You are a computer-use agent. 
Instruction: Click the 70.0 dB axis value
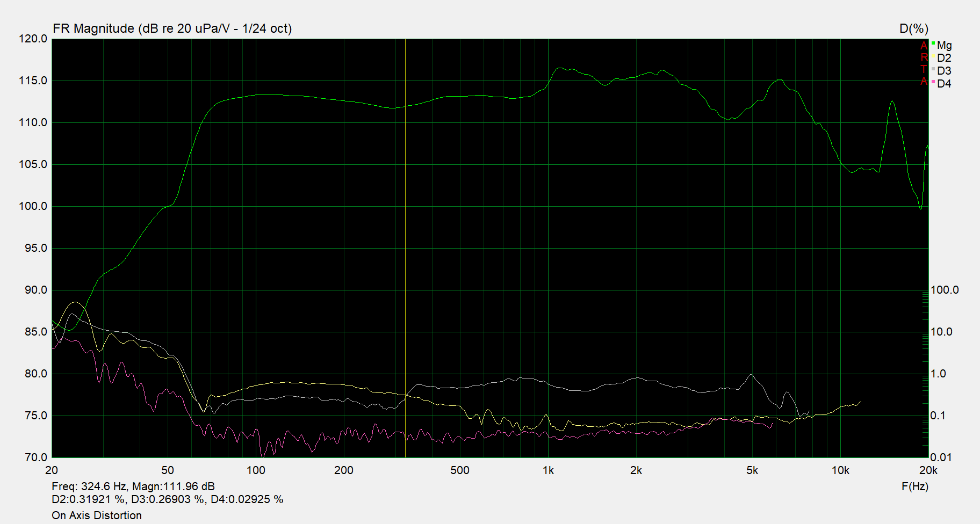[x=36, y=457]
